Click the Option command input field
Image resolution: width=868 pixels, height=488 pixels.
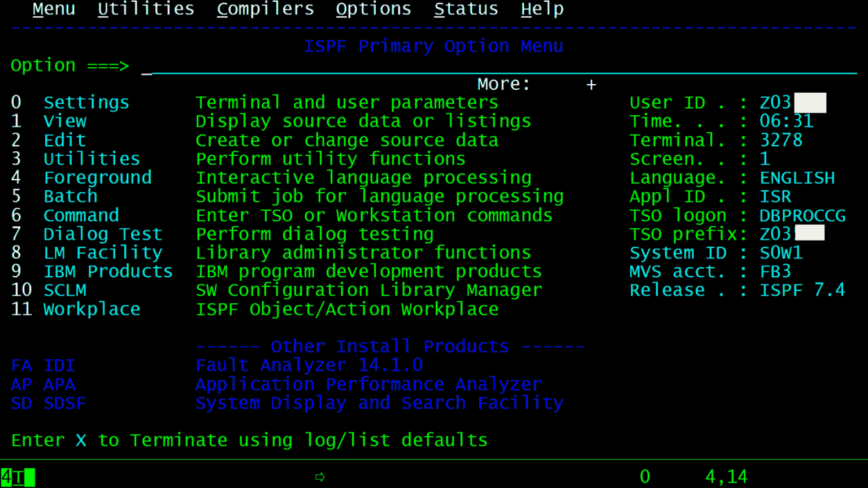click(499, 66)
